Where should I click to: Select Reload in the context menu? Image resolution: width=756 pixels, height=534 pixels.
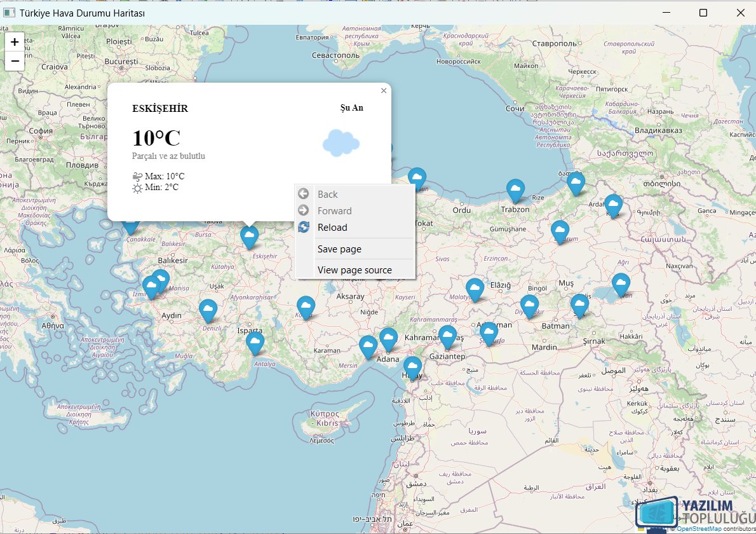pos(355,227)
